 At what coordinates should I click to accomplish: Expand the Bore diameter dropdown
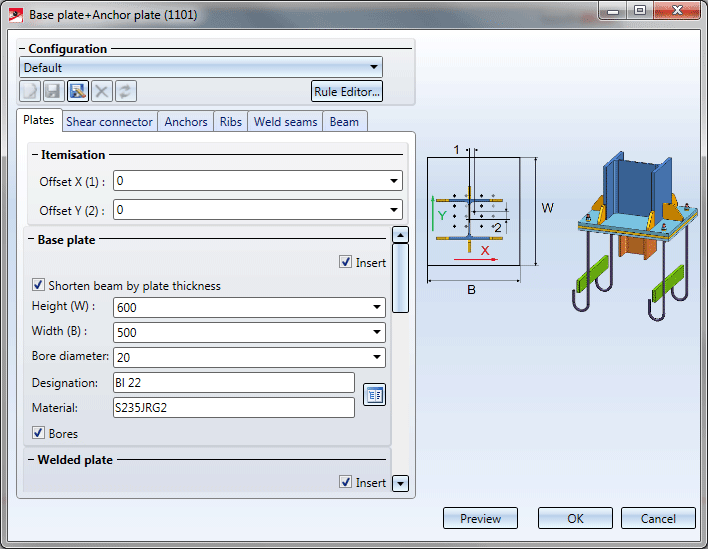coord(377,357)
